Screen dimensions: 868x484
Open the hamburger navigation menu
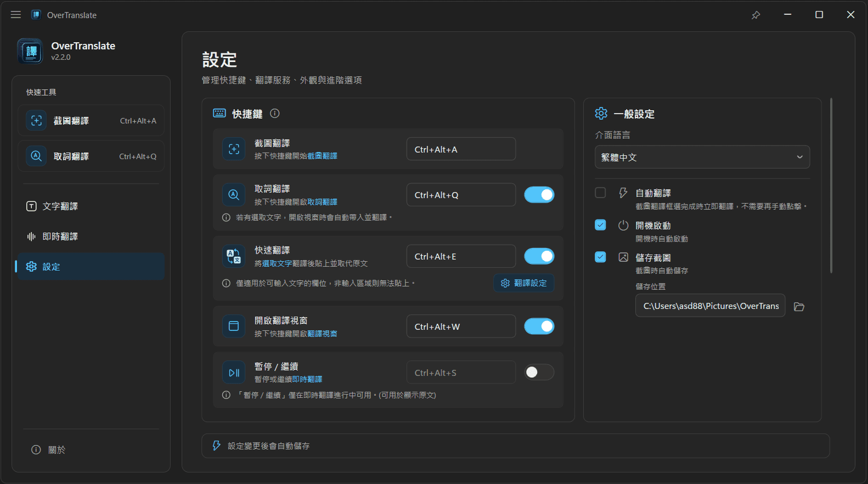(x=16, y=15)
